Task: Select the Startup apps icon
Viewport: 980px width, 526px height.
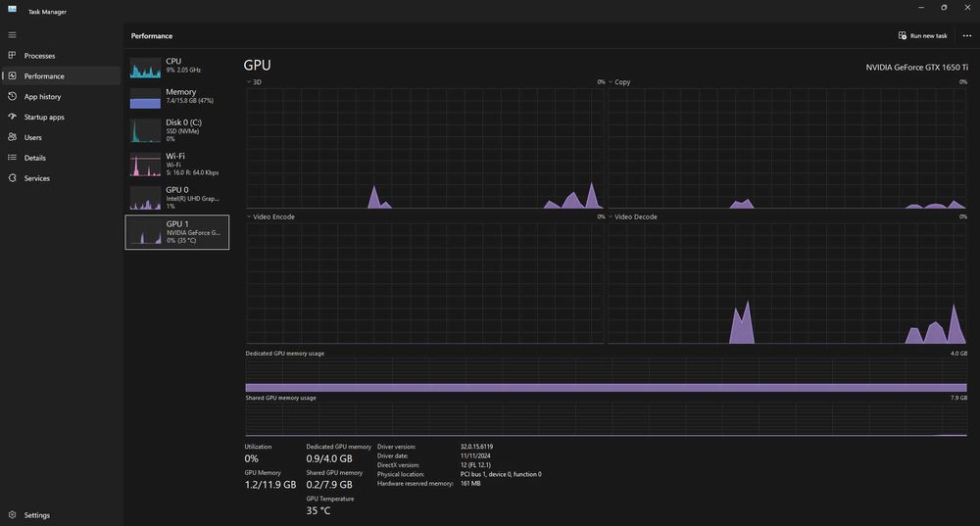Action: 12,117
